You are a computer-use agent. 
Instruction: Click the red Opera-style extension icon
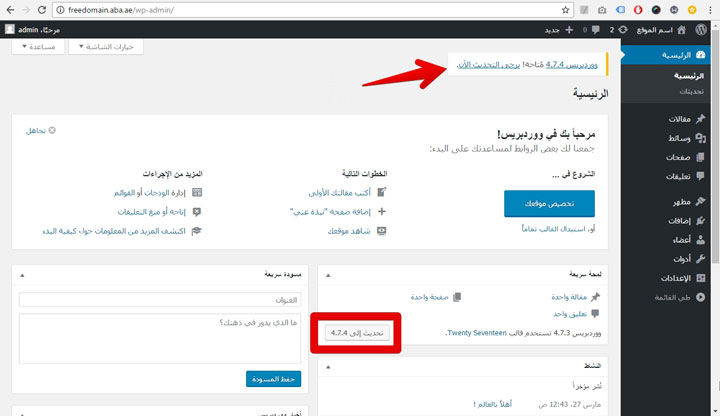tap(638, 10)
